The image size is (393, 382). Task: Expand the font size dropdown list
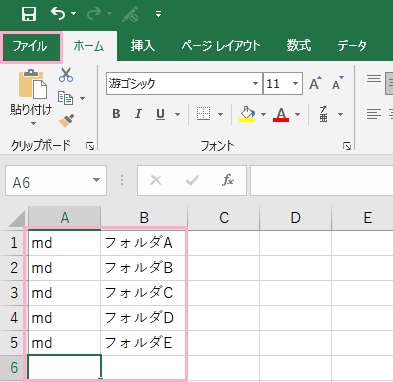pyautogui.click(x=295, y=83)
